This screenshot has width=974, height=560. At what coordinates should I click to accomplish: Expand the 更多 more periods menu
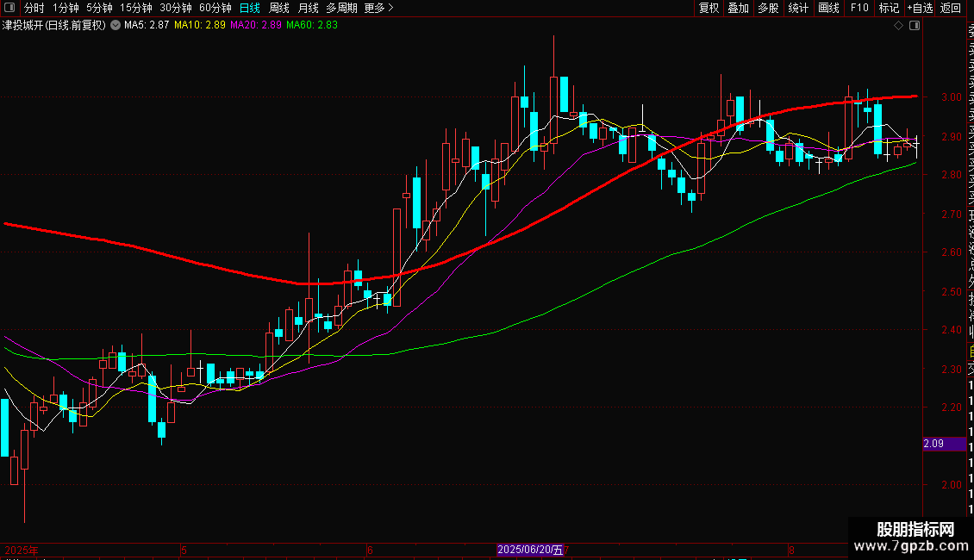pos(378,8)
